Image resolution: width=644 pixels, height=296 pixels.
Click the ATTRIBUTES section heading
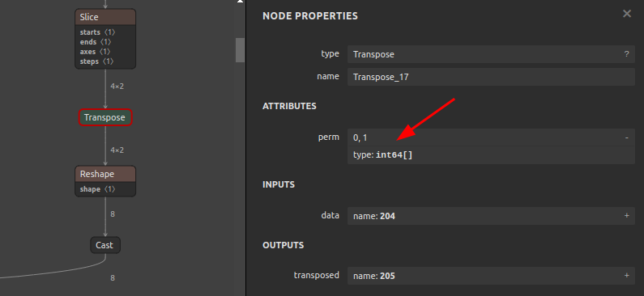coord(289,106)
